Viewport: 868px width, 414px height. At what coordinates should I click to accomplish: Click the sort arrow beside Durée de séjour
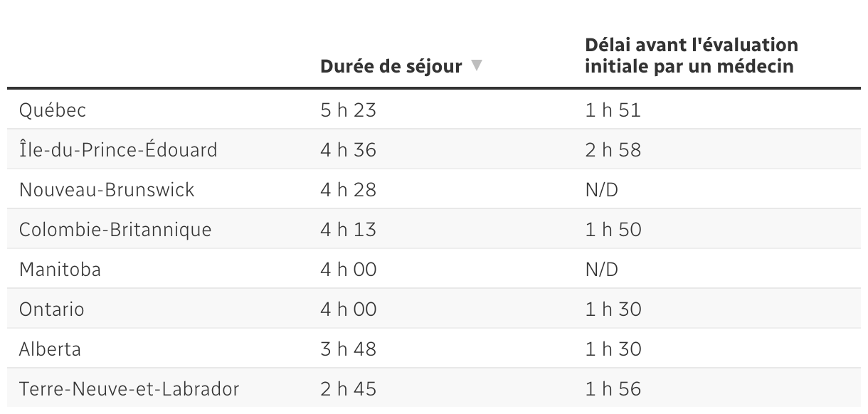tap(477, 66)
